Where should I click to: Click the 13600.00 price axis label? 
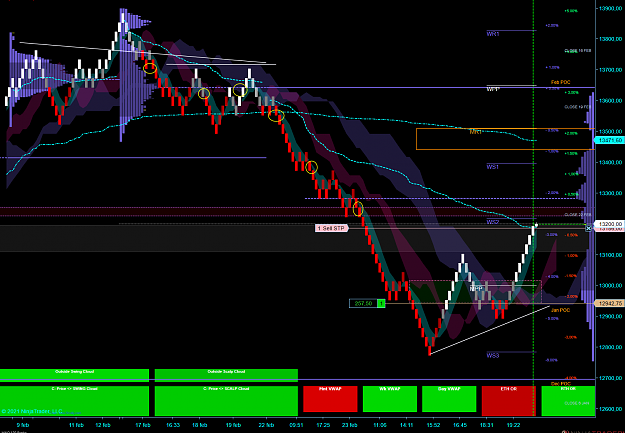point(610,101)
